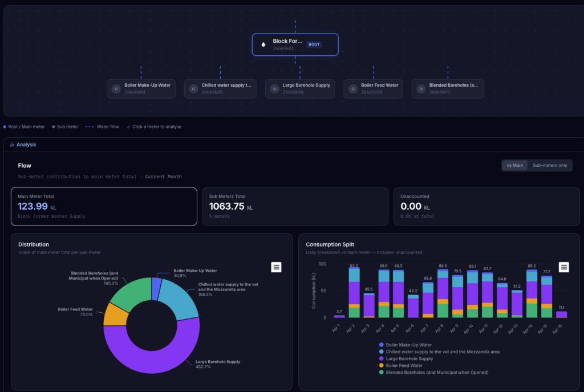This screenshot has height=392, width=584.
Task: Switch to Sub-meters only view
Action: 550,165
